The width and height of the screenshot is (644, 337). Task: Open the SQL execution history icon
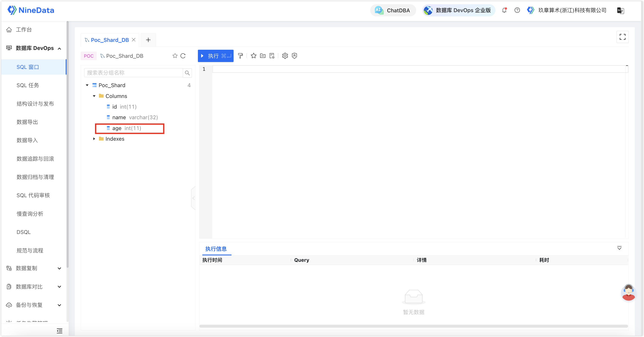tap(272, 56)
